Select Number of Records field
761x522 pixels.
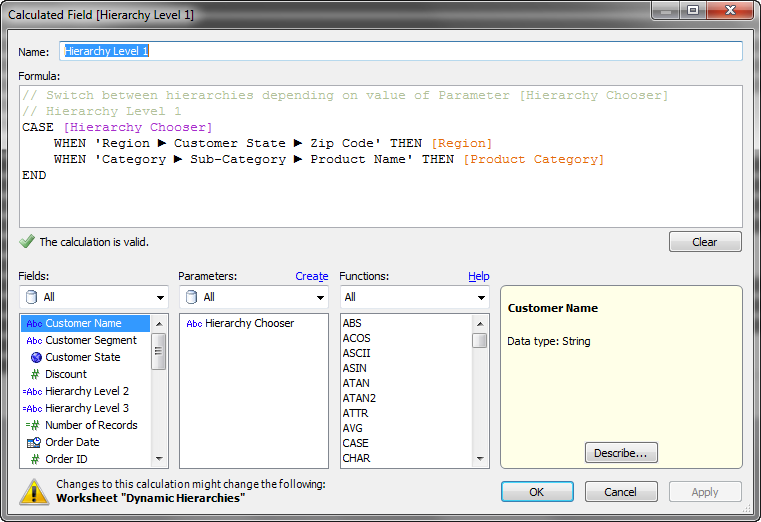click(85, 425)
